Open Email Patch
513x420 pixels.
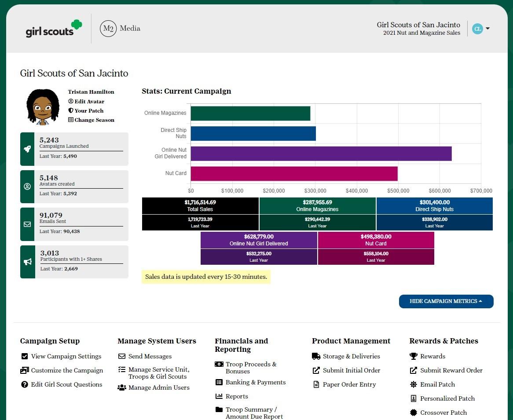tap(437, 384)
